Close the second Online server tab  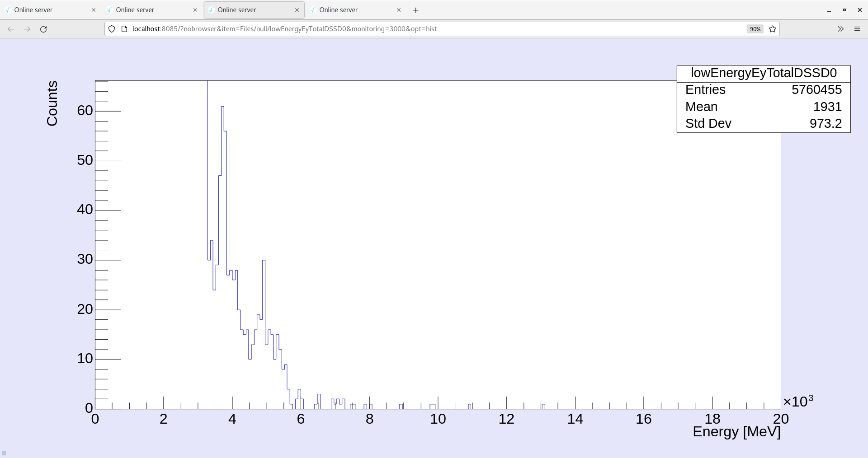(195, 10)
